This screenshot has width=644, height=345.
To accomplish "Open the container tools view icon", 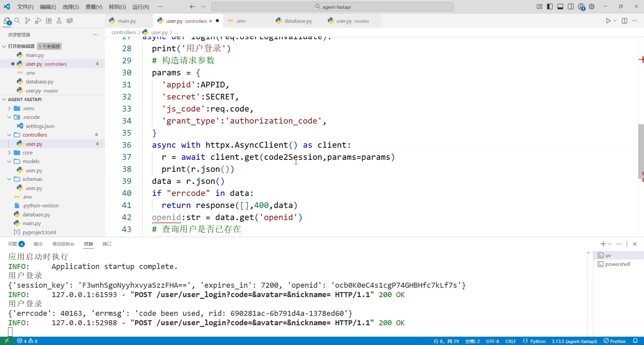I will click(x=70, y=21).
